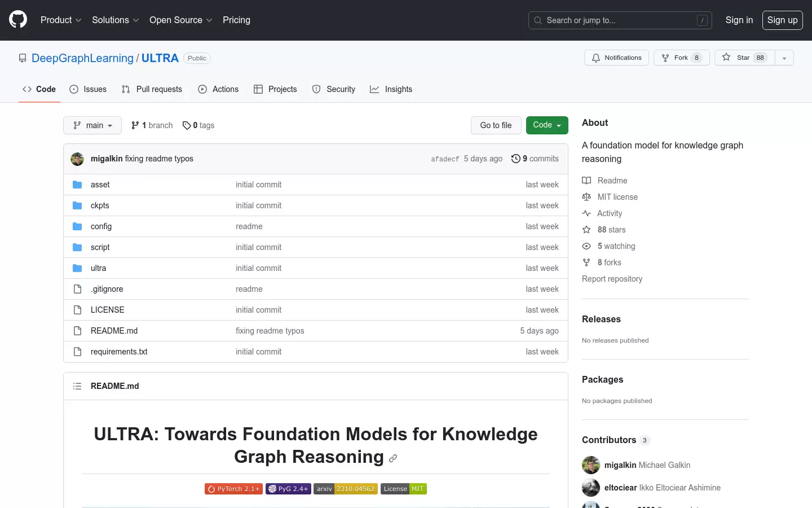The width and height of the screenshot is (812, 508).
Task: Open migalkin's contributor avatar
Action: tap(591, 465)
